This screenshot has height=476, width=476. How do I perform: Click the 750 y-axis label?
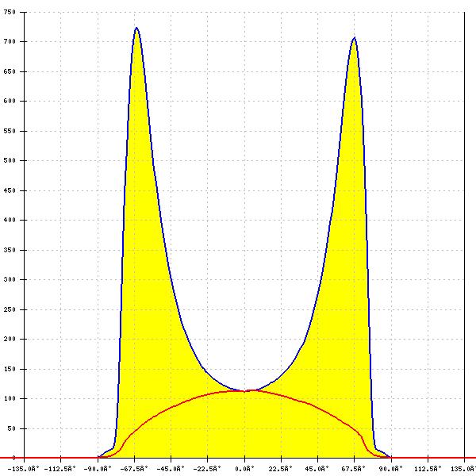[x=10, y=12]
